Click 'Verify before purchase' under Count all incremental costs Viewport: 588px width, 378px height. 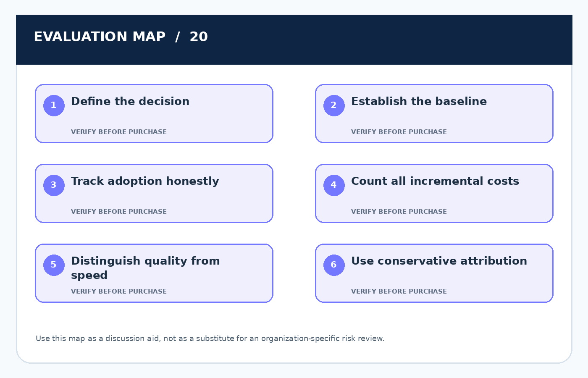tap(399, 212)
